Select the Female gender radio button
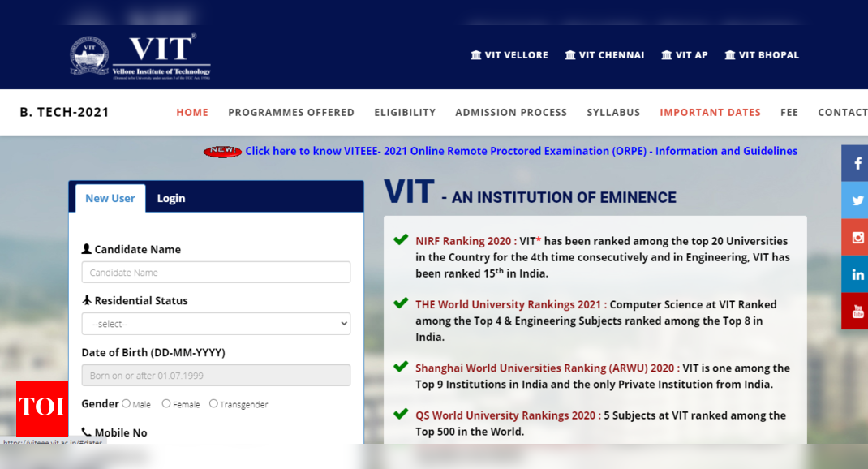This screenshot has height=469, width=868. tap(165, 403)
